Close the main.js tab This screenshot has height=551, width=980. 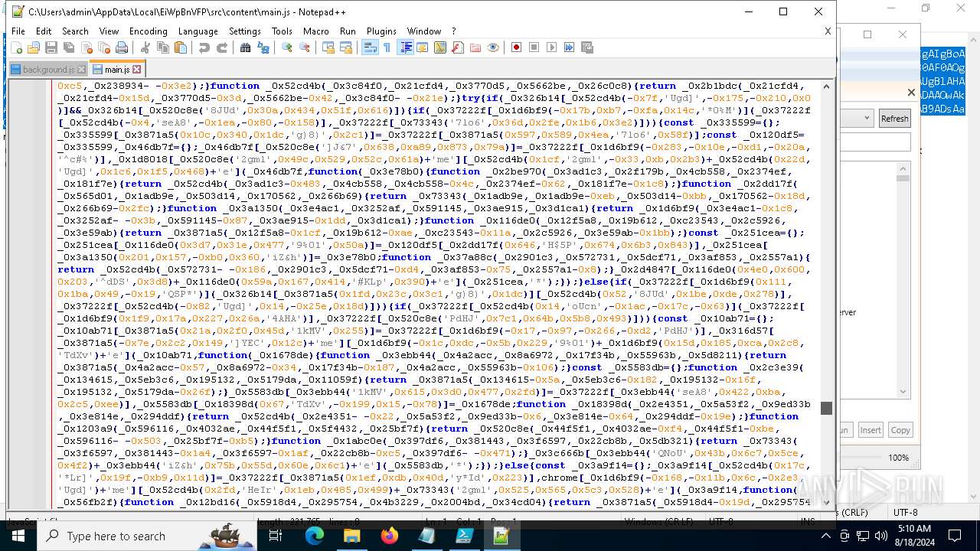(136, 70)
